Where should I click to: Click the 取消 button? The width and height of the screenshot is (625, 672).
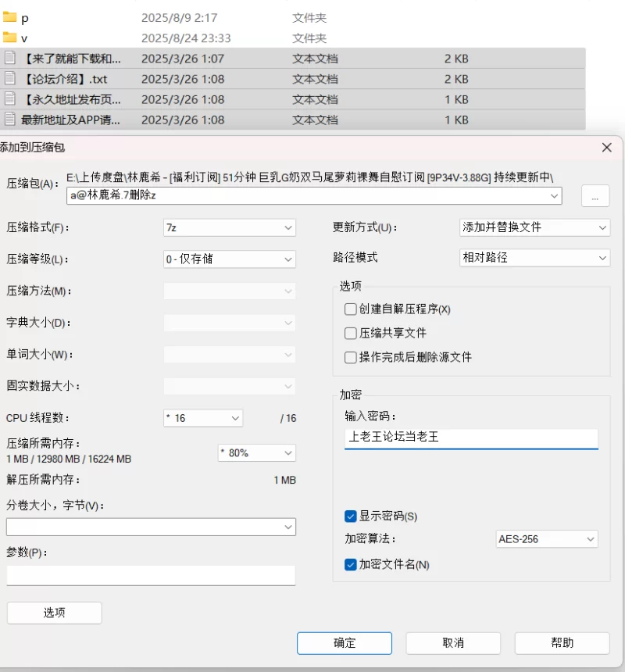point(453,643)
